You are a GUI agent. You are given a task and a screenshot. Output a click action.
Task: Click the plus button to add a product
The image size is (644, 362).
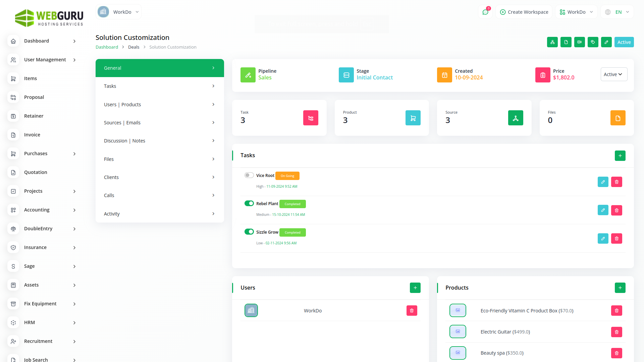(620, 288)
